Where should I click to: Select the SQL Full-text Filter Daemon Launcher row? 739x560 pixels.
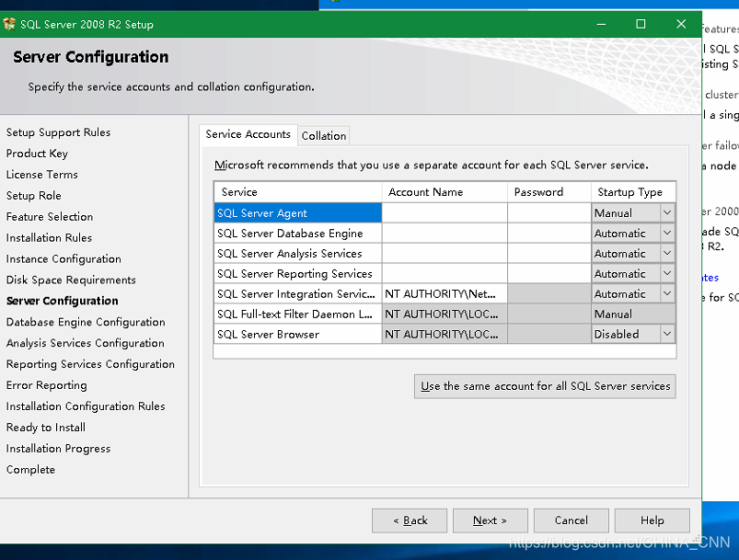298,314
